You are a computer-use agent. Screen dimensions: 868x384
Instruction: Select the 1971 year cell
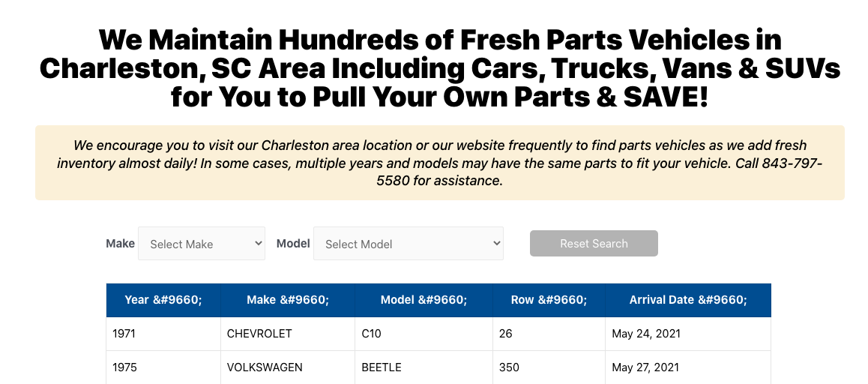tap(163, 334)
